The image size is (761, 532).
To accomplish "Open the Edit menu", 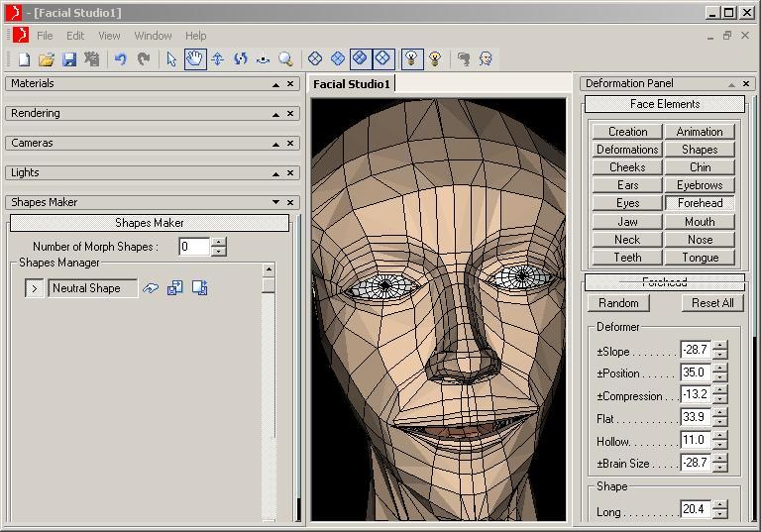I will point(75,36).
